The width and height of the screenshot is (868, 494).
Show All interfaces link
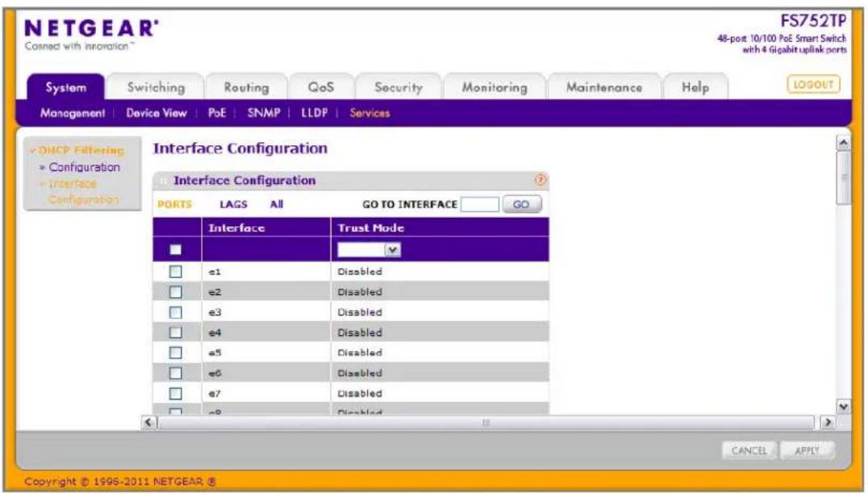276,204
